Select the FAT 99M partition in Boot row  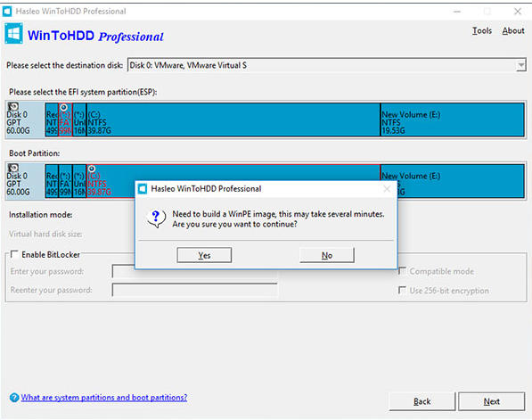click(65, 181)
